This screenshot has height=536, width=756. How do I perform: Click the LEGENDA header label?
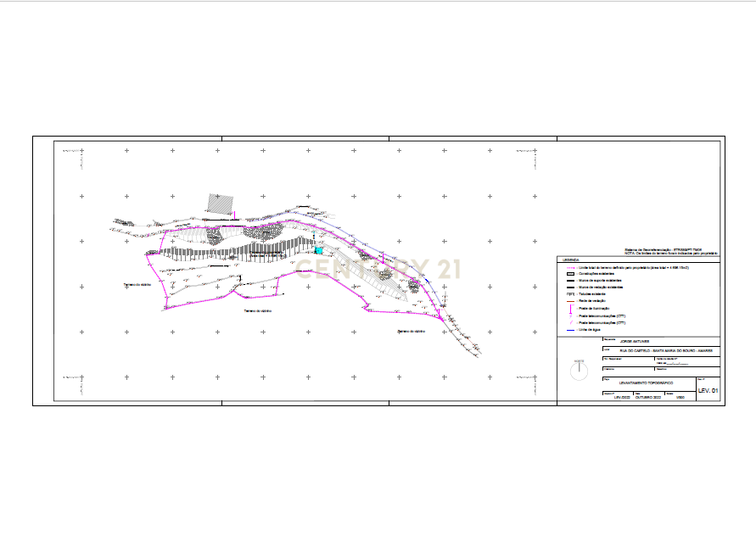coord(570,260)
